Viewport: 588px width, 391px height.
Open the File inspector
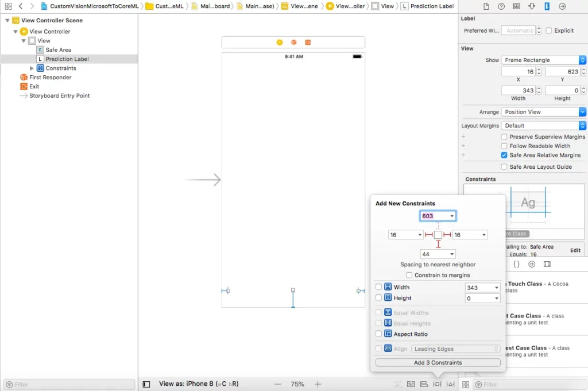486,6
